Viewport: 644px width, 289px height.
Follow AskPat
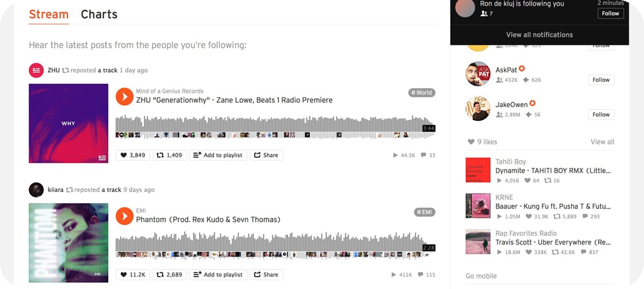pyautogui.click(x=601, y=80)
